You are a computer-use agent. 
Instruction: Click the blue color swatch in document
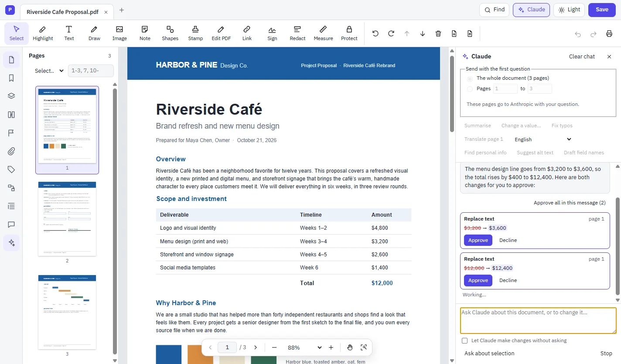[x=169, y=354]
